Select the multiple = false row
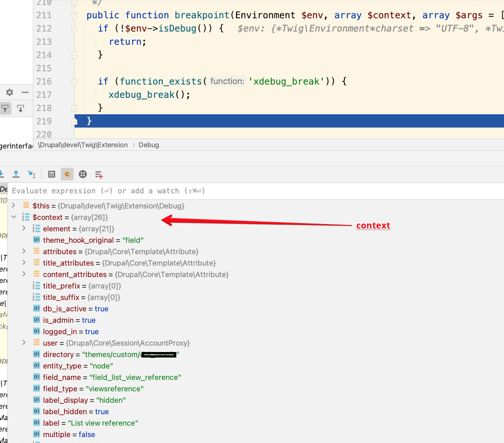Screen dimensions: 504x443 [256, 434]
